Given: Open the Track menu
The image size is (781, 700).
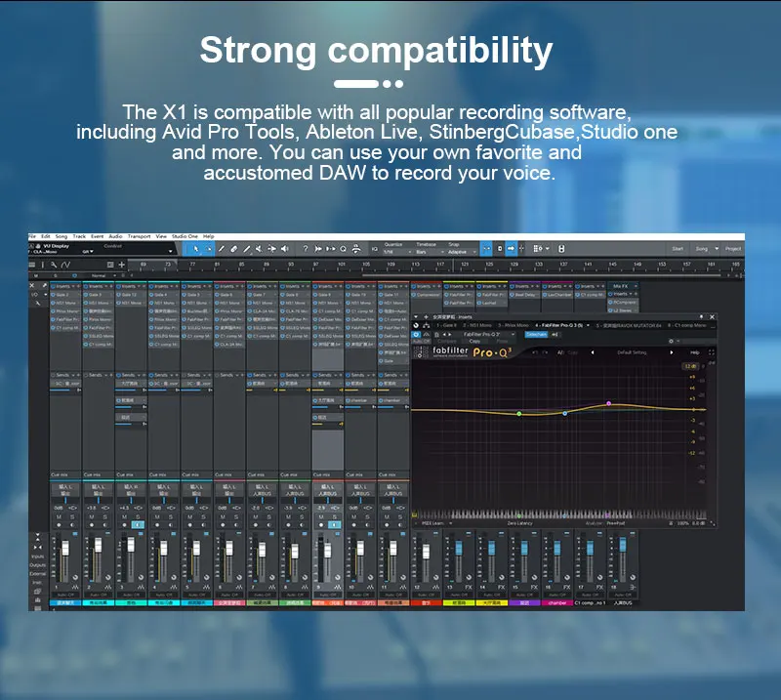Looking at the screenshot, I should pos(79,236).
